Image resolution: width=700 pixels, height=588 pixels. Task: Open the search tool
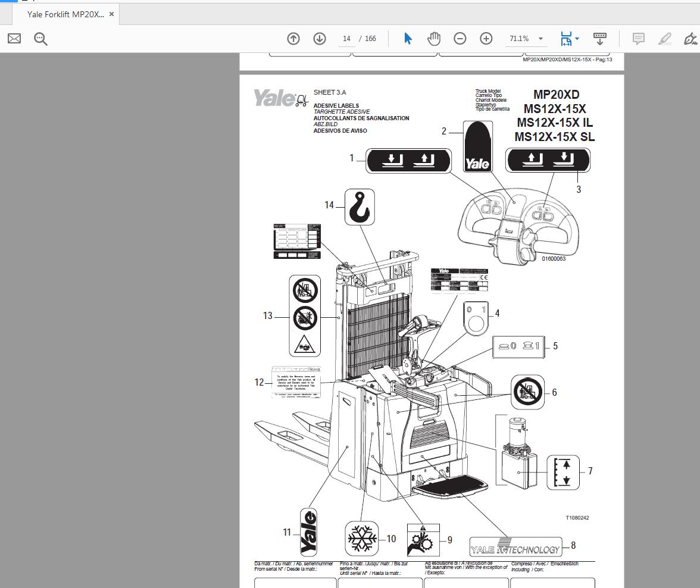(x=40, y=38)
